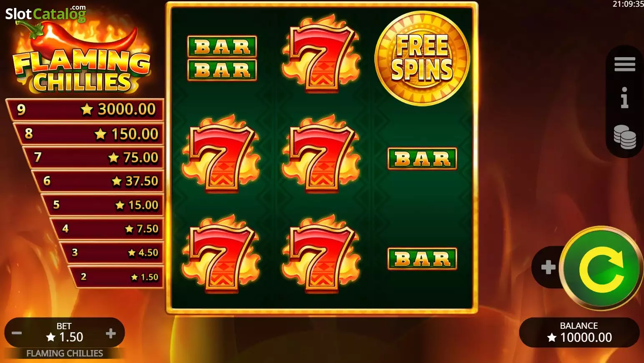The width and height of the screenshot is (644, 363).
Task: Click the BAR symbol in the bottom row
Action: (x=422, y=259)
